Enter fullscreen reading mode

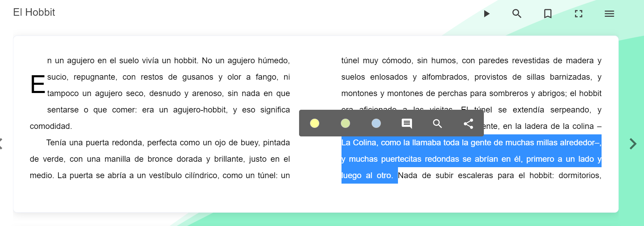tap(579, 14)
